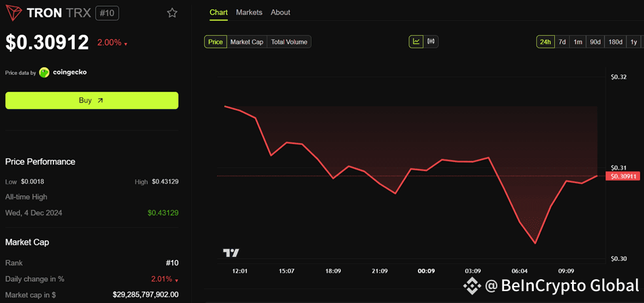Click the TRON logo icon

point(13,13)
